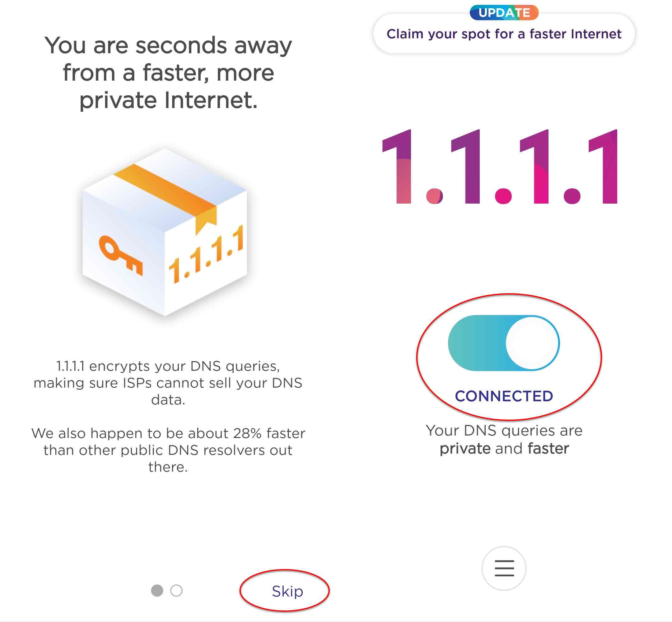Screen dimensions: 672x622
Task: Click the 'You are seconds away' heading
Action: click(x=168, y=73)
